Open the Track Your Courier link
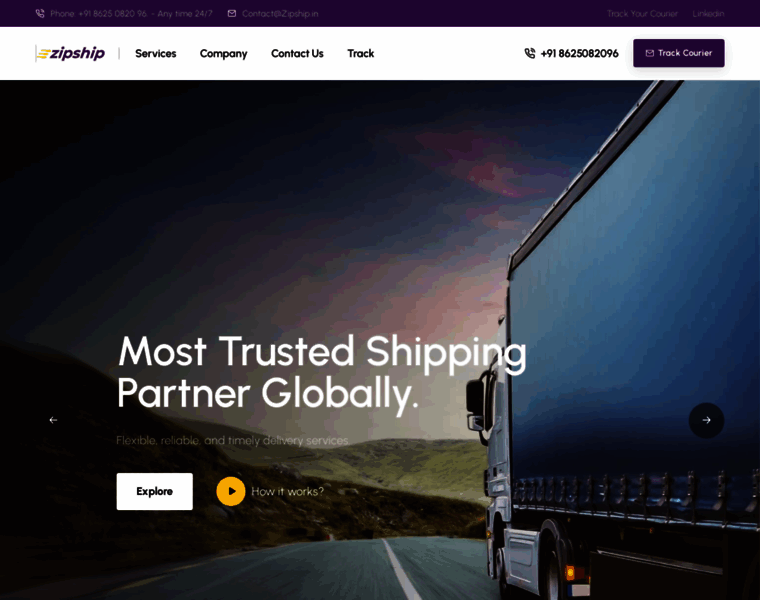Screen dimensions: 760x600 point(642,14)
